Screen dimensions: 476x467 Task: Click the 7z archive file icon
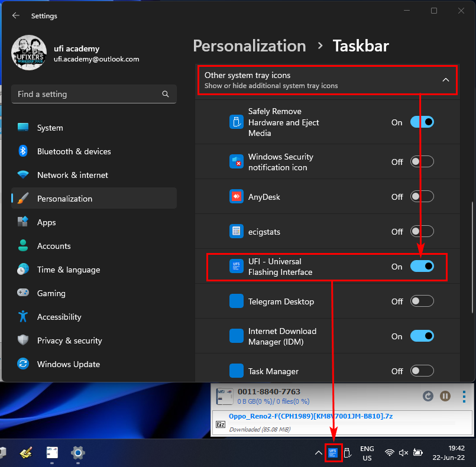click(x=221, y=424)
